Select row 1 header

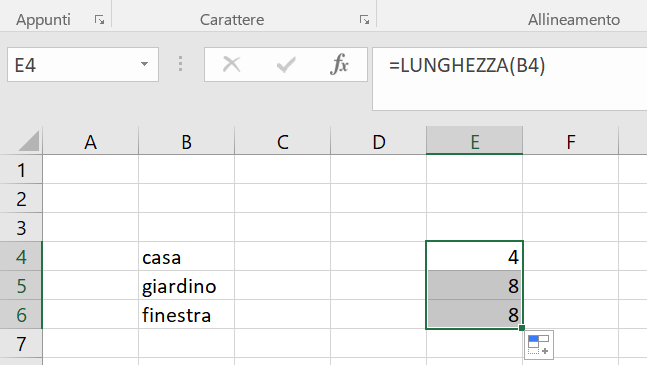click(21, 170)
